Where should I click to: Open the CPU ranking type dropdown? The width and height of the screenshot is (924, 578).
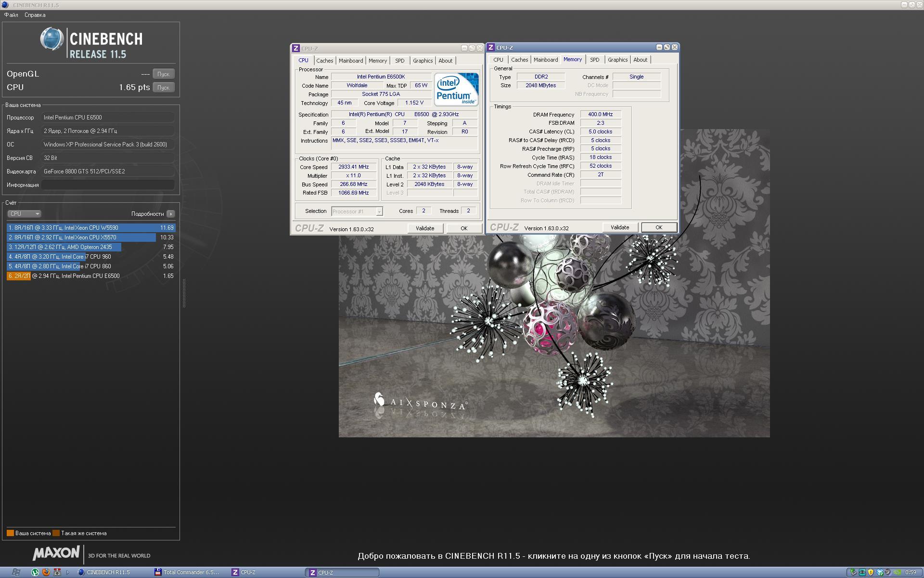24,213
